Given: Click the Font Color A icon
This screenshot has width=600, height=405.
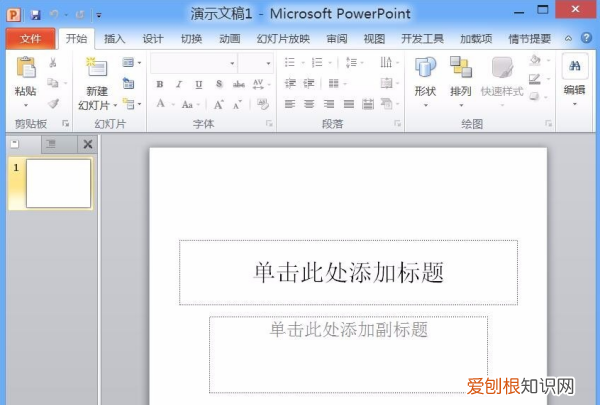Looking at the screenshot, I should [161, 103].
